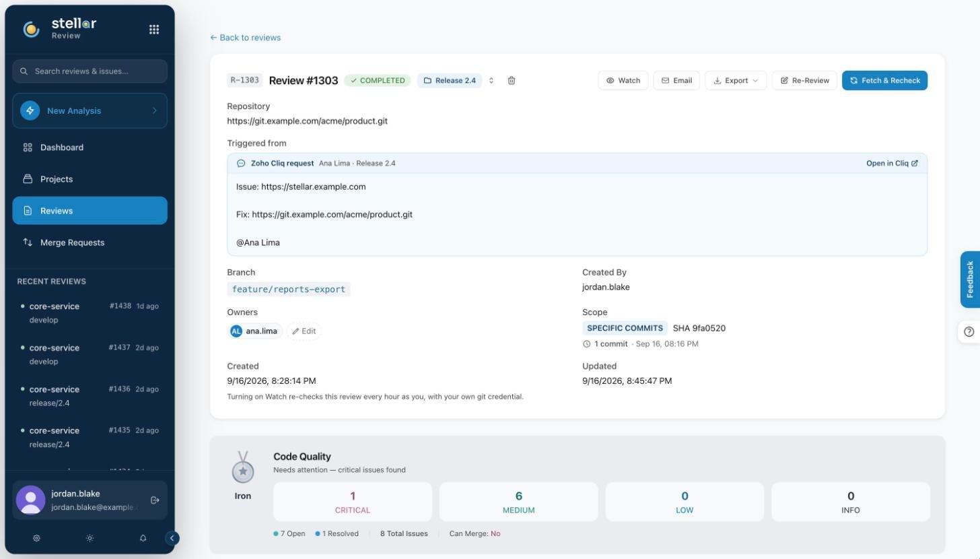Click the Stellar Review logo
This screenshot has height=559, width=980.
[60, 28]
